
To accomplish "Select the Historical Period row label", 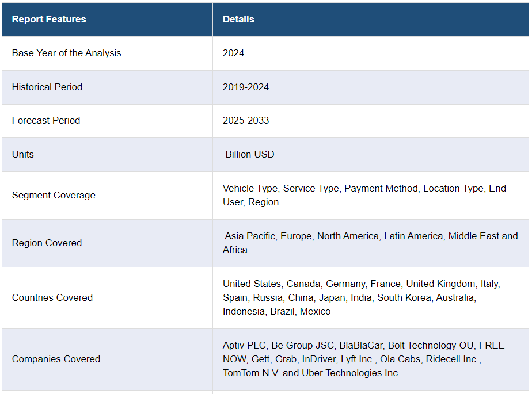I will click(47, 87).
